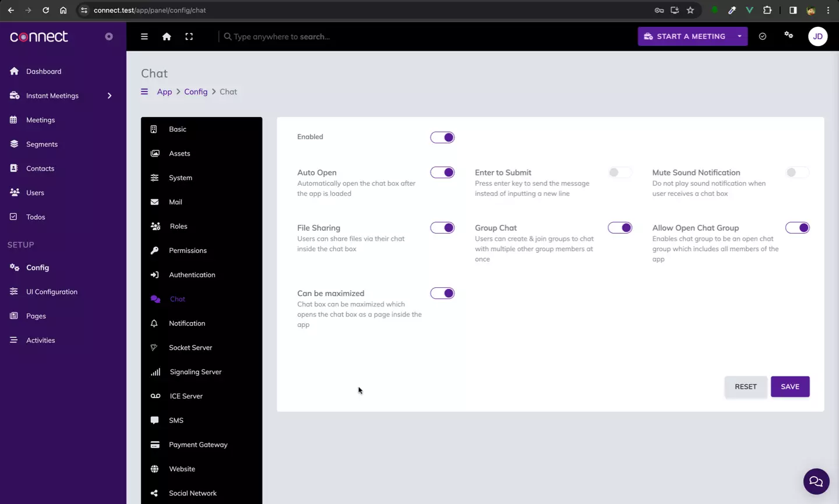Click the Socket Server icon
The image size is (839, 504).
coord(154,348)
